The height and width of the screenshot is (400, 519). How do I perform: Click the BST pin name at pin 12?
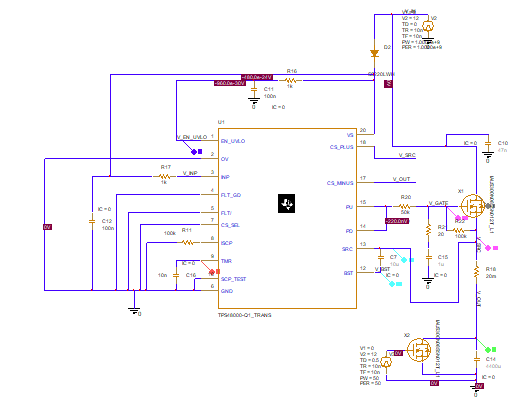[348, 273]
